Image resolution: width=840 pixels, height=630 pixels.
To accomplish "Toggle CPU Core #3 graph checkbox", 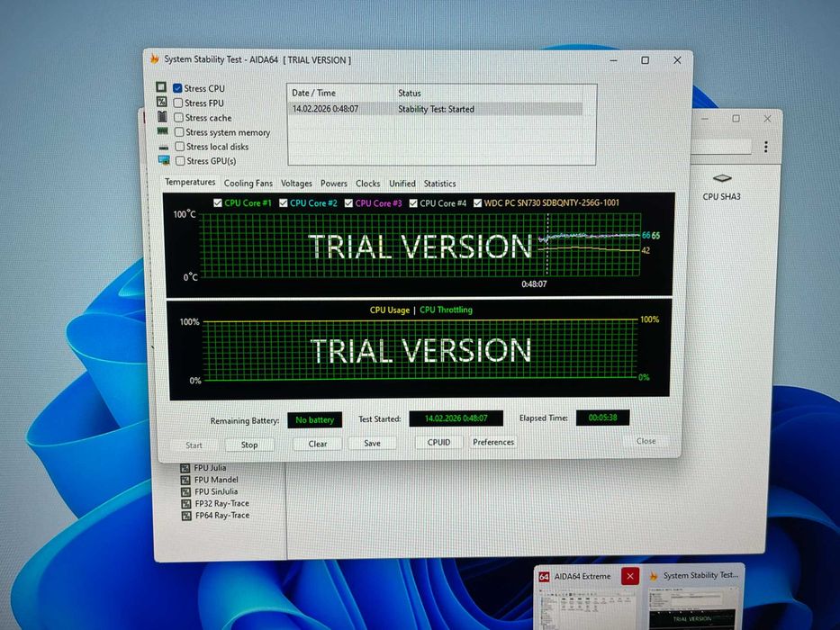I will 348,203.
